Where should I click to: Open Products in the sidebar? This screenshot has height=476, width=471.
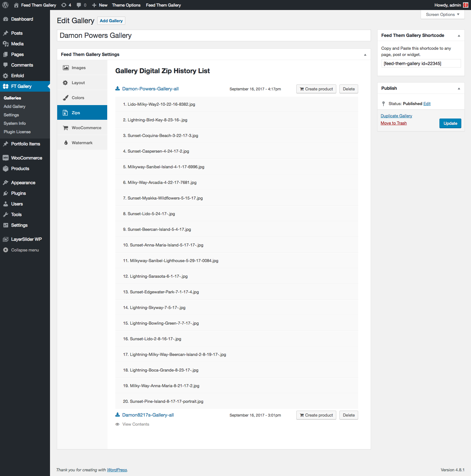pyautogui.click(x=25, y=169)
